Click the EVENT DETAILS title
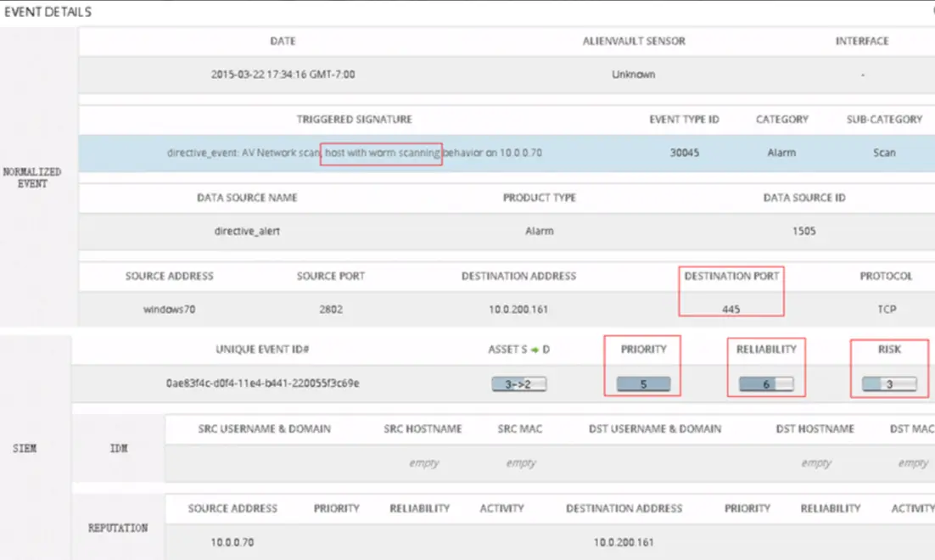Screen dimensions: 935x560 (48, 12)
